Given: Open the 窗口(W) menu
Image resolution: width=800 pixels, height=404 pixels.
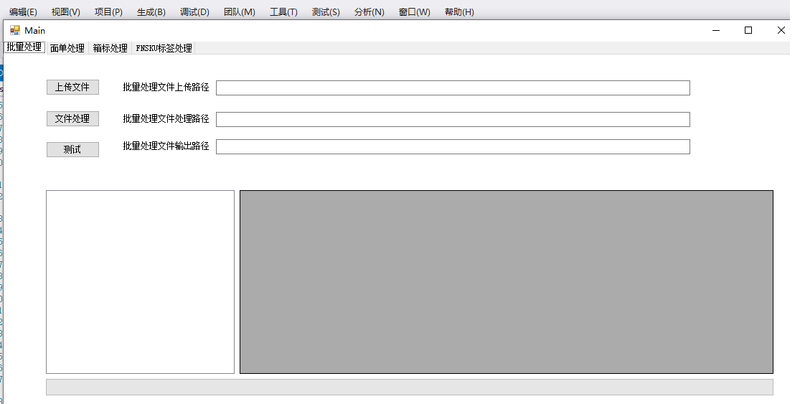Looking at the screenshot, I should (414, 12).
